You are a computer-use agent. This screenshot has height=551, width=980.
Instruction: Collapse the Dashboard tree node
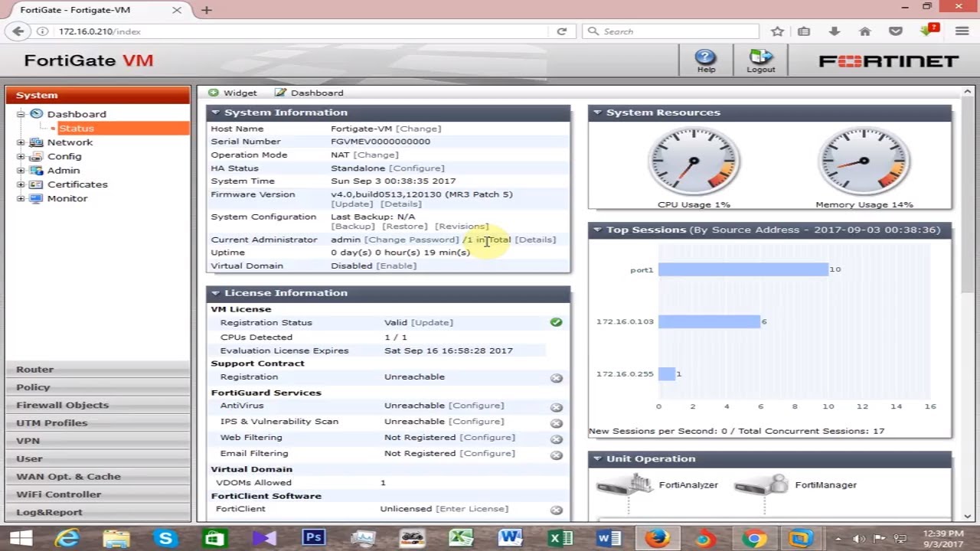(x=21, y=114)
